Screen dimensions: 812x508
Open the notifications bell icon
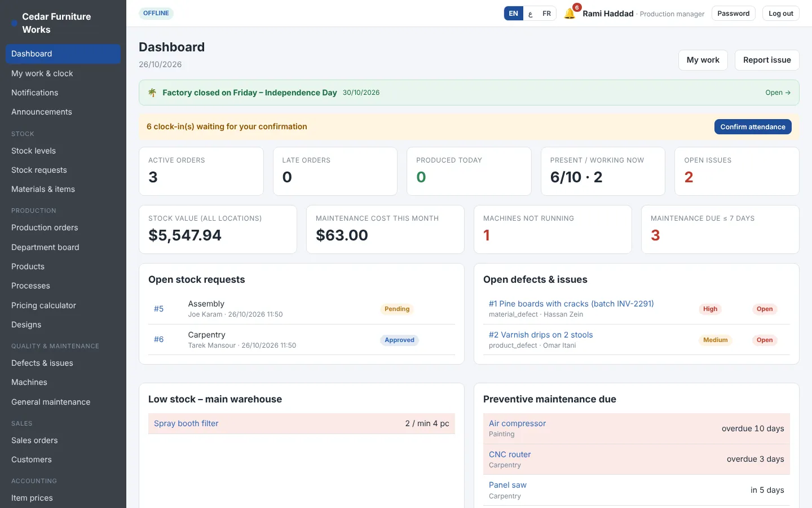click(570, 14)
